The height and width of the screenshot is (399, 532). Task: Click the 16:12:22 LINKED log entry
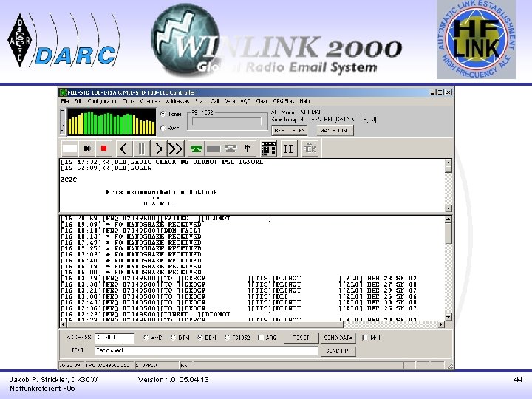coord(166,314)
